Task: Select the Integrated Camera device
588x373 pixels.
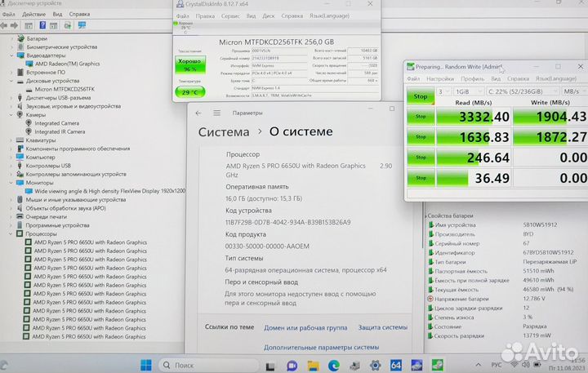Action: point(57,123)
